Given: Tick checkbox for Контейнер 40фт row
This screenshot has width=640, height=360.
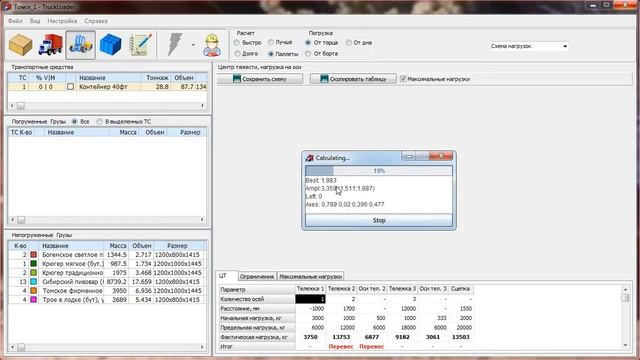Looking at the screenshot, I should click(x=70, y=87).
